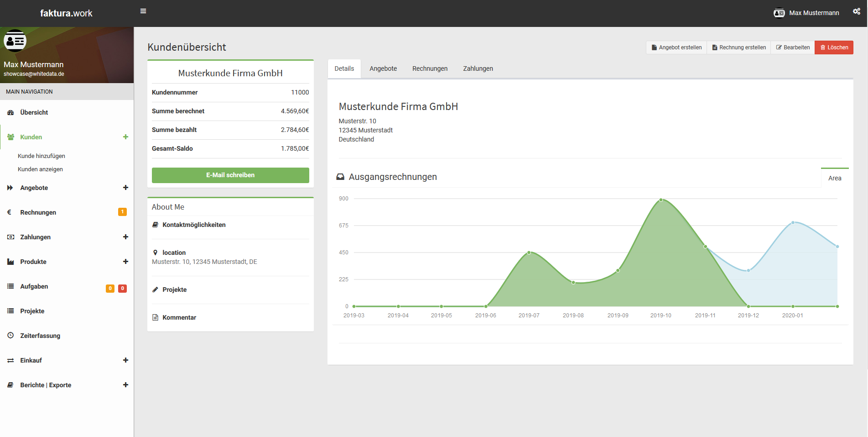This screenshot has height=437, width=868.
Task: Click 'Musterstr. 10, 12345 Musterstadt, DE' text
Action: pyautogui.click(x=204, y=262)
